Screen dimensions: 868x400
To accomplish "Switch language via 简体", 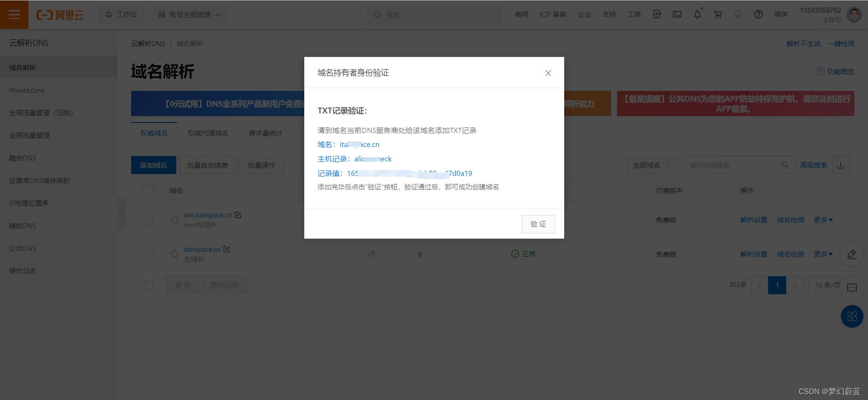I will (781, 14).
